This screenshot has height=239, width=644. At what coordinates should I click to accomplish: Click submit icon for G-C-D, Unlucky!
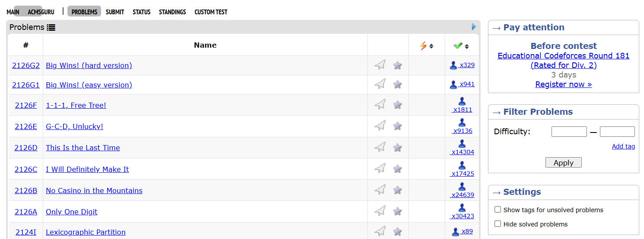click(x=380, y=126)
